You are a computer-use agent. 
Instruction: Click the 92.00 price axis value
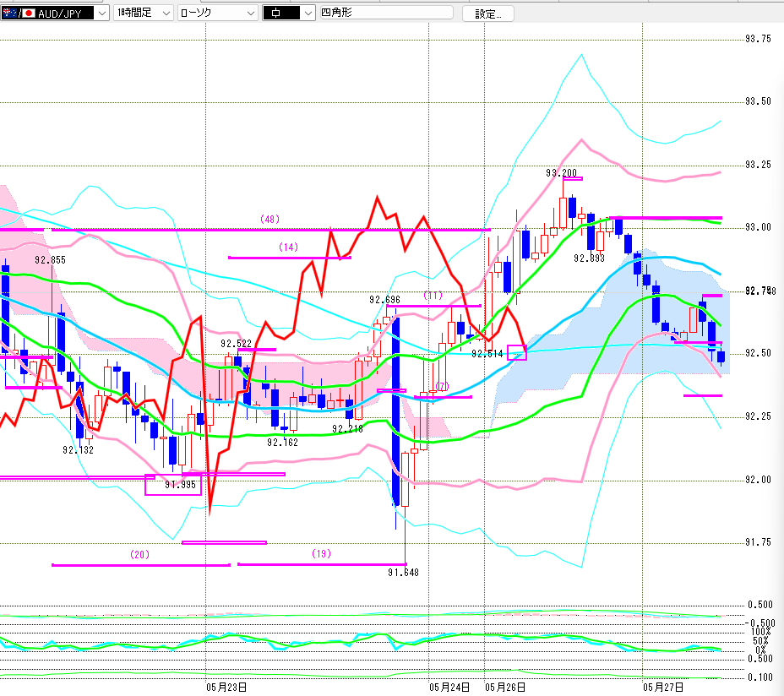tap(758, 480)
